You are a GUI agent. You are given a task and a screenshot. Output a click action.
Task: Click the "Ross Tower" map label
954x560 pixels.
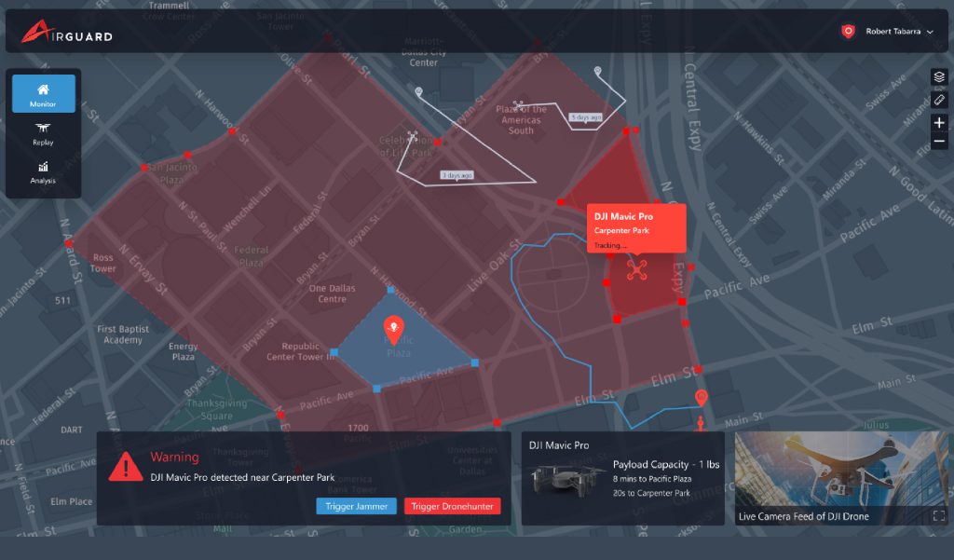(x=102, y=263)
